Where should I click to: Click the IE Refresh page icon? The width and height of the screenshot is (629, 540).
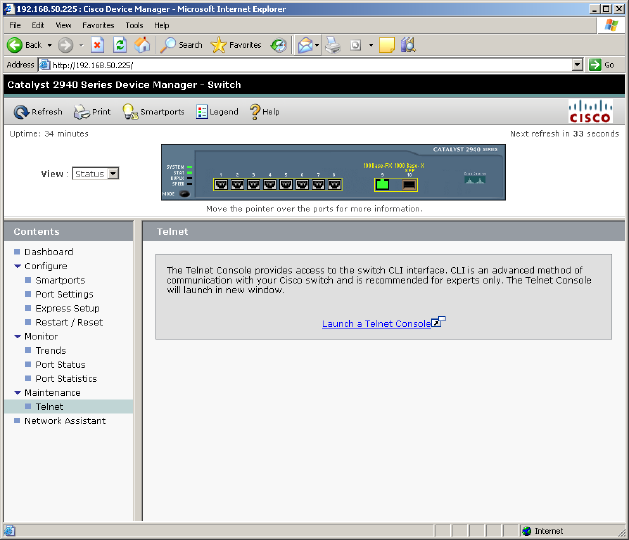click(120, 45)
